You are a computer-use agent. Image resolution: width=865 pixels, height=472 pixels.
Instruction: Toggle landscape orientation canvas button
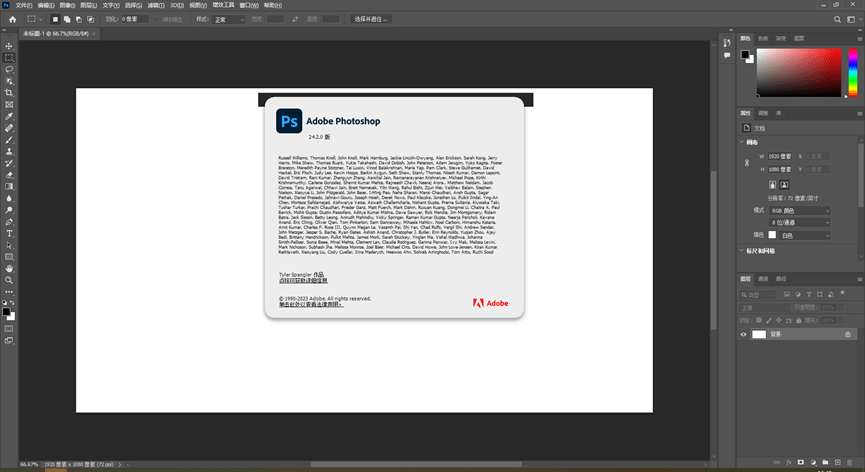[784, 185]
